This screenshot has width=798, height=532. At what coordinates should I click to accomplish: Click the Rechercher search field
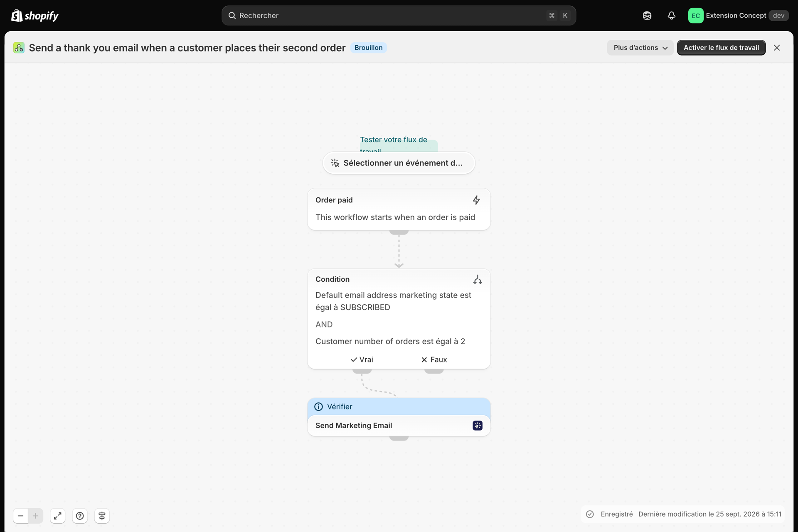[399, 15]
